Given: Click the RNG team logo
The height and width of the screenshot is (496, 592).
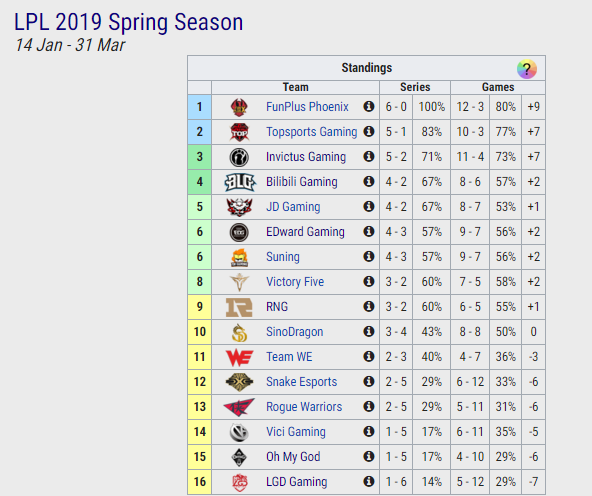Looking at the screenshot, I should pos(239,307).
